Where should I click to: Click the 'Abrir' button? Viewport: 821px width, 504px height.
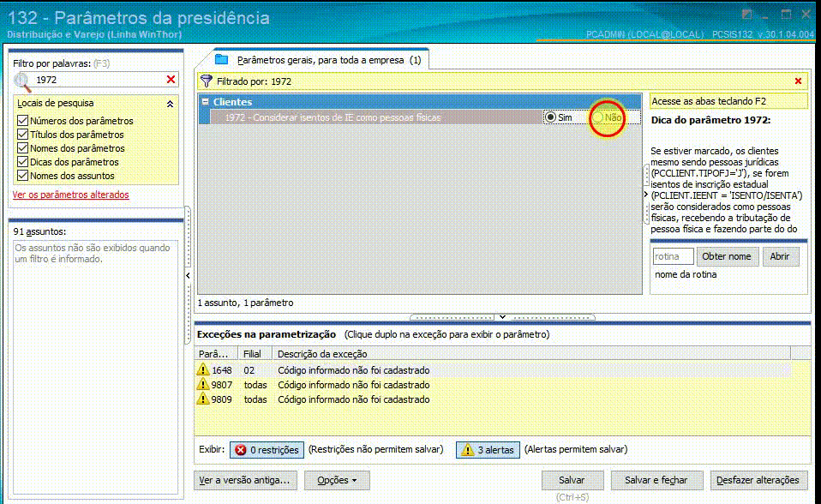[x=780, y=256]
